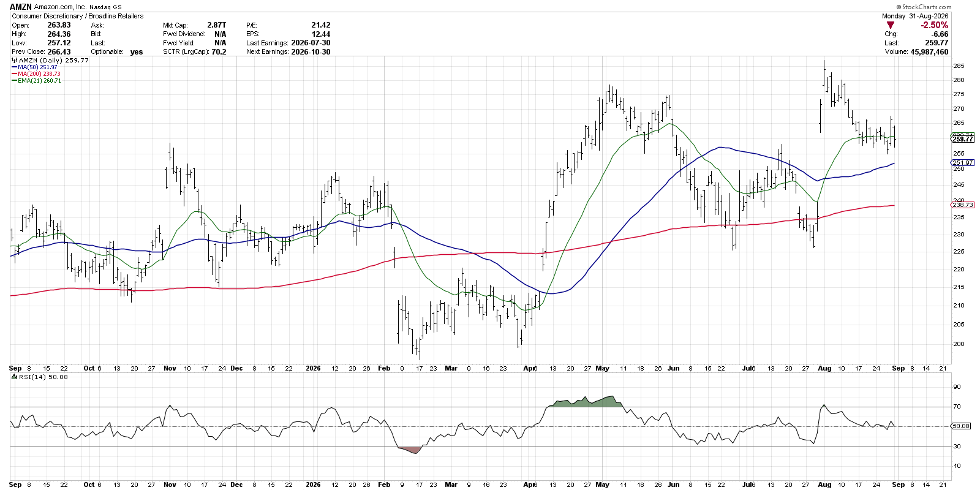980x490 pixels.
Task: Click the MA(200) 238.73 legend text
Action: pyautogui.click(x=39, y=74)
